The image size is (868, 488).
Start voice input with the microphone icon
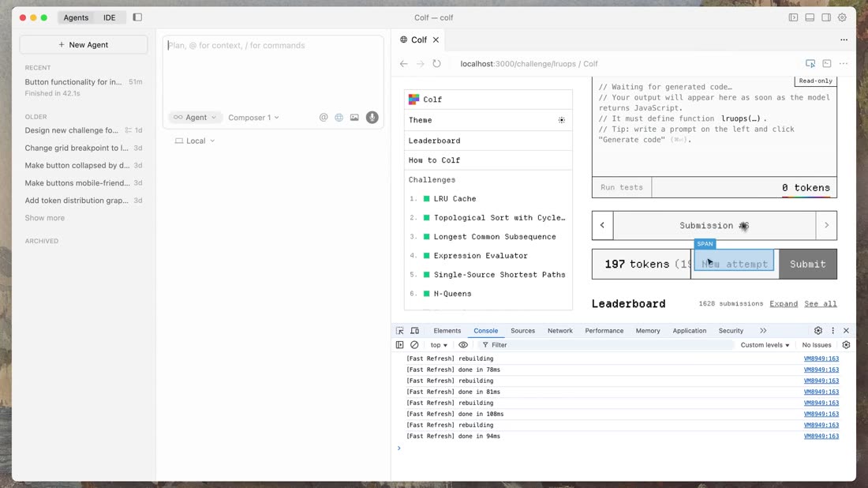point(372,118)
